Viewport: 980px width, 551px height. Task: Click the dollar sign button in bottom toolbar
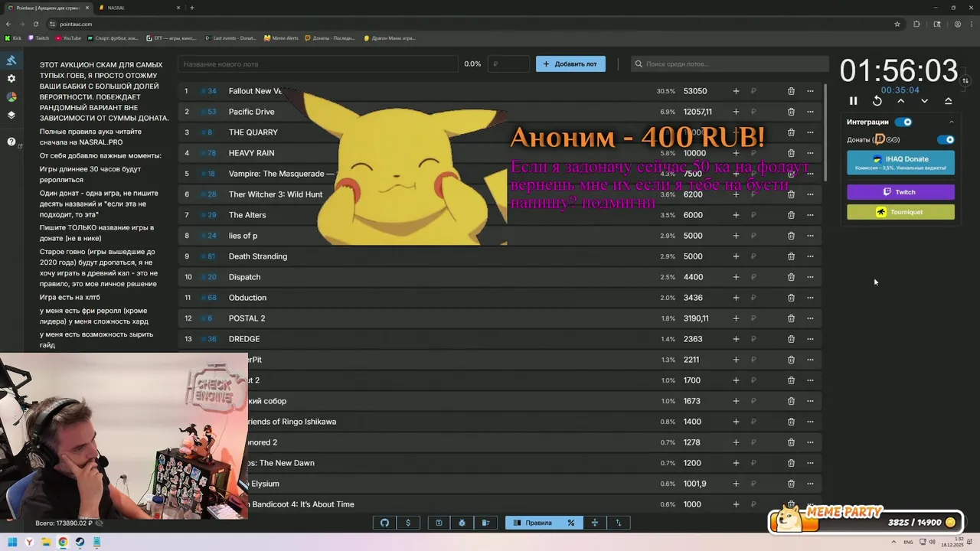coord(408,523)
